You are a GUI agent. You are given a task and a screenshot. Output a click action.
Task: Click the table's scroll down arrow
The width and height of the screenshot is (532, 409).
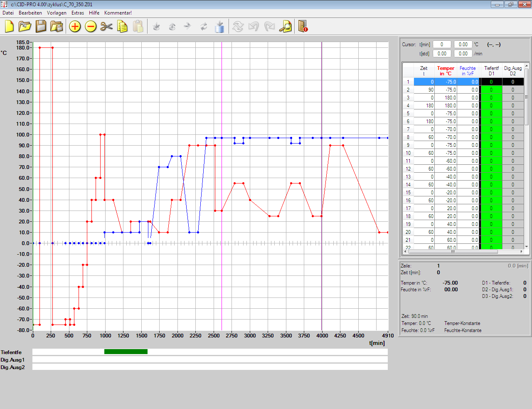click(x=527, y=246)
